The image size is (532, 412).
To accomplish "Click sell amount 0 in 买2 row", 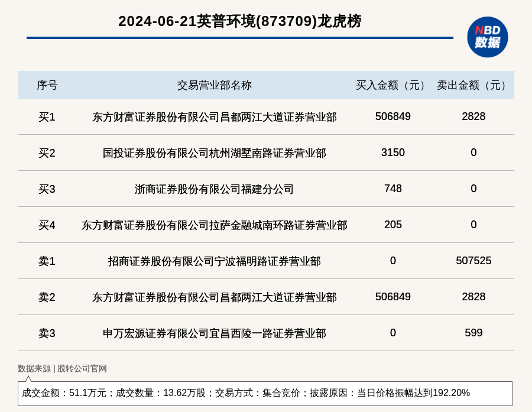I will (x=473, y=153).
